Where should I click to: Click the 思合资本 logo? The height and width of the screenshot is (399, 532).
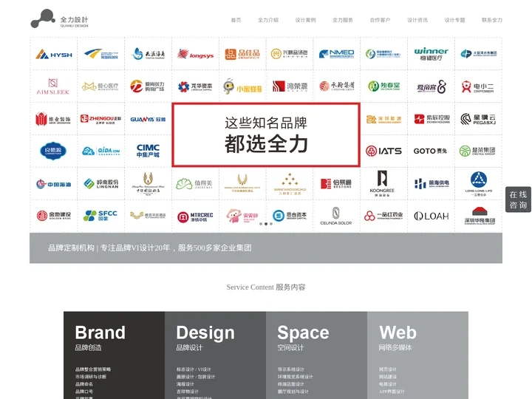pos(290,216)
